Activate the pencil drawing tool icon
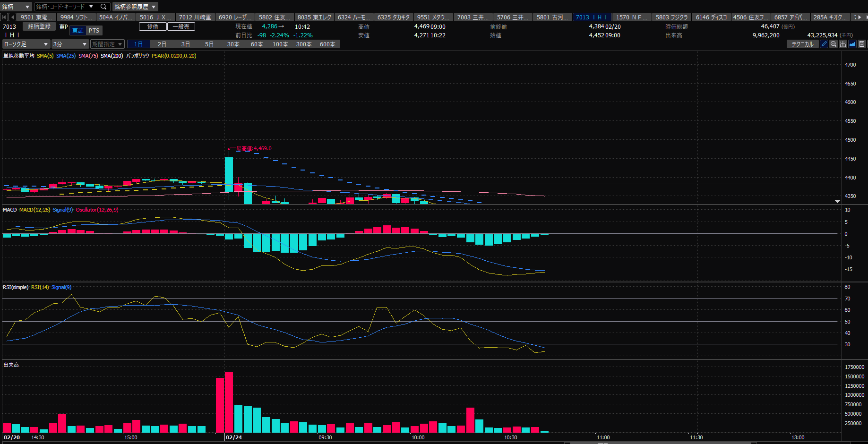The width and height of the screenshot is (868, 444). point(824,44)
